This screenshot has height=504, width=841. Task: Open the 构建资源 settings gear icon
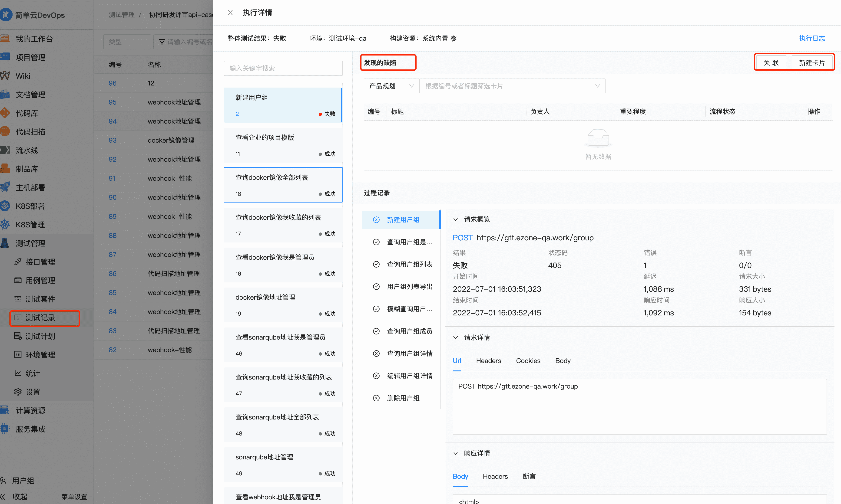454,38
